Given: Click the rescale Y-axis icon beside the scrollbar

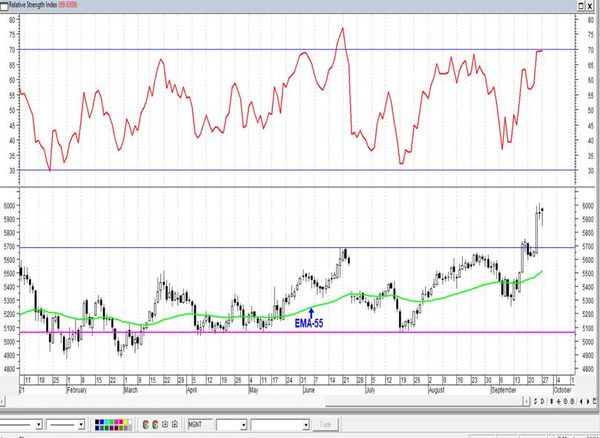Looking at the screenshot, I should 535,401.
